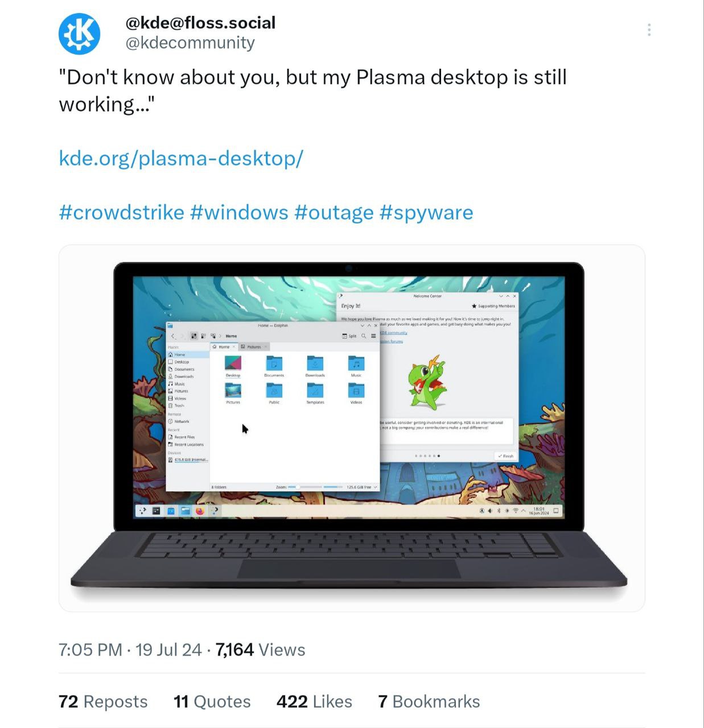
Task: Switch Dolphin to icons view mode
Action: coord(194,336)
